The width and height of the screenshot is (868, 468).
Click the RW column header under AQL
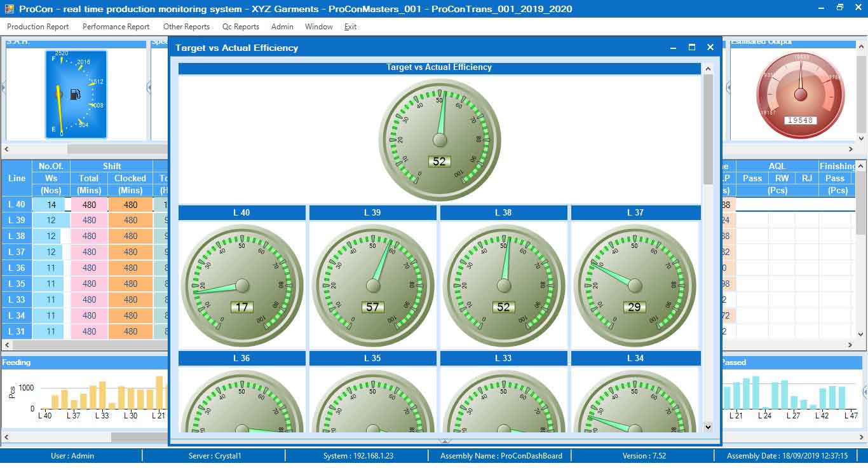(782, 178)
